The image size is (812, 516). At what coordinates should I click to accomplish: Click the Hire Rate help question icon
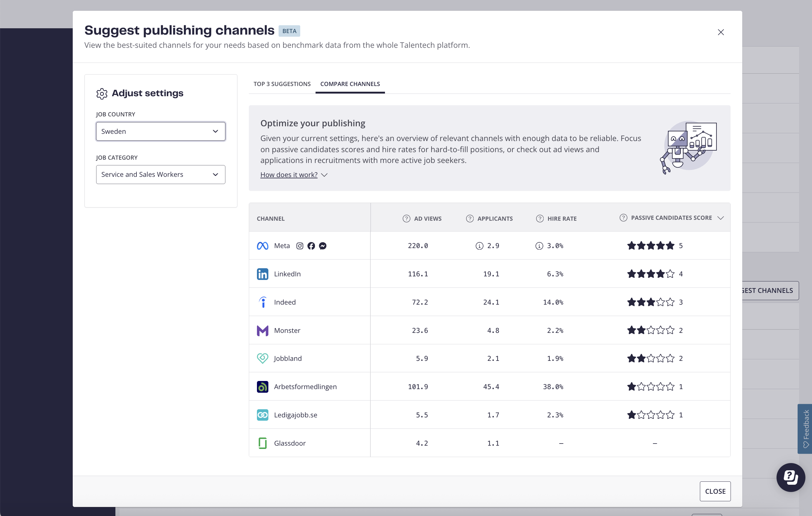(539, 218)
